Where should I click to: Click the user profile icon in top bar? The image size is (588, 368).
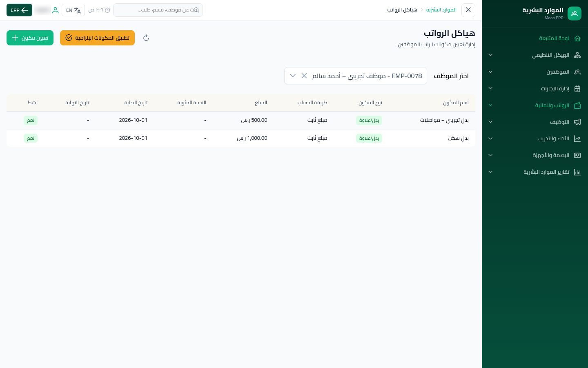coord(56,10)
